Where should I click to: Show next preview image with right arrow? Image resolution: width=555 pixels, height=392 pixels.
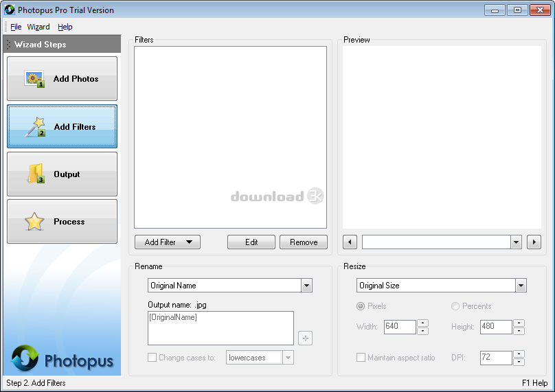[534, 242]
